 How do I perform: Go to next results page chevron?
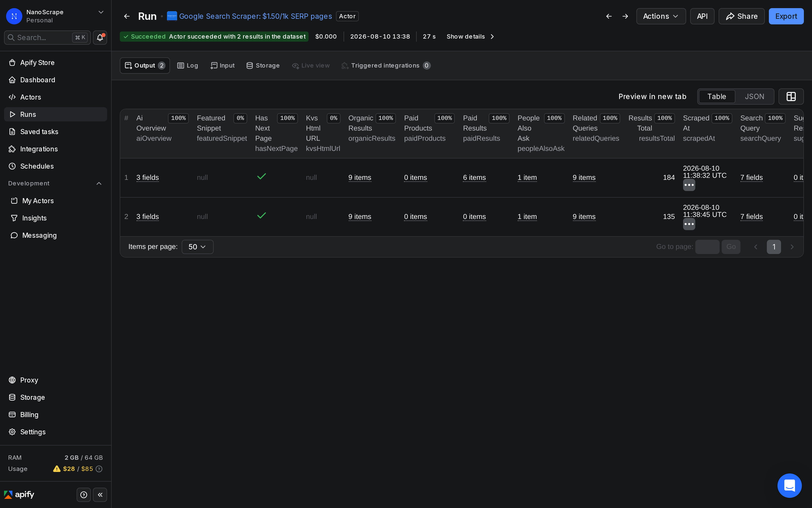792,247
